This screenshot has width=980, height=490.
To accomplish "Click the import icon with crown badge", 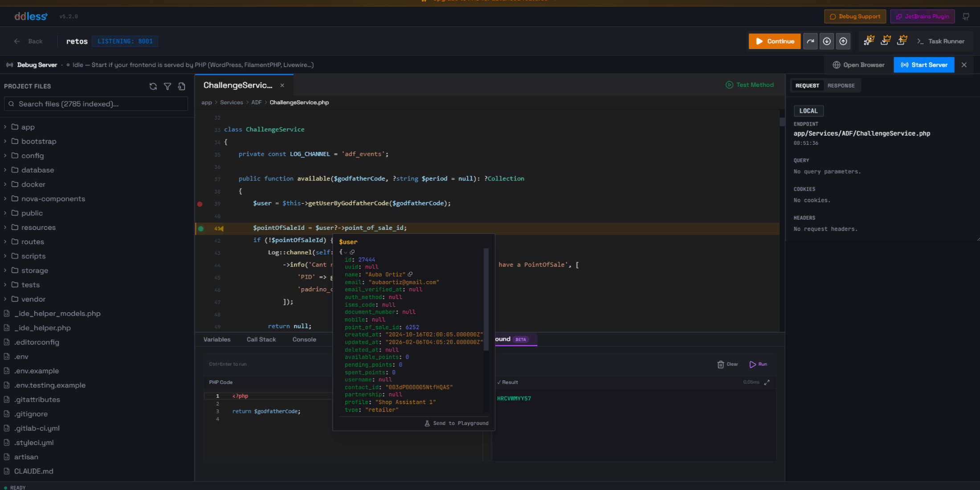I will [x=886, y=41].
